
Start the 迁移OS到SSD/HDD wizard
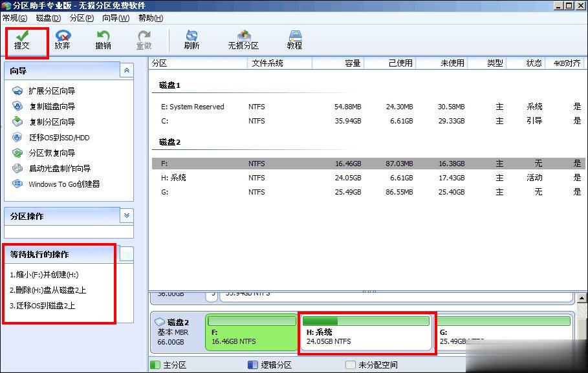point(59,138)
